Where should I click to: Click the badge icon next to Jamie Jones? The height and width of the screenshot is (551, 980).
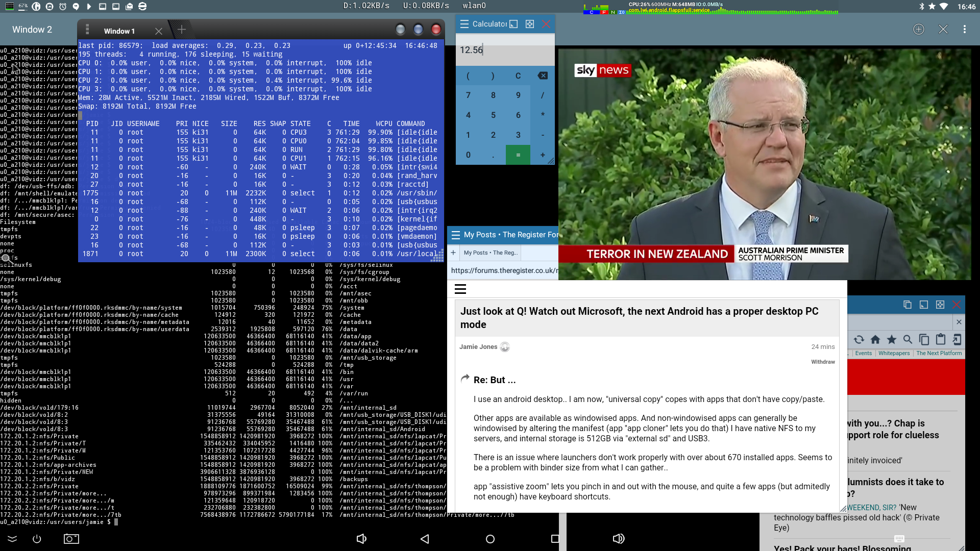[x=505, y=347]
